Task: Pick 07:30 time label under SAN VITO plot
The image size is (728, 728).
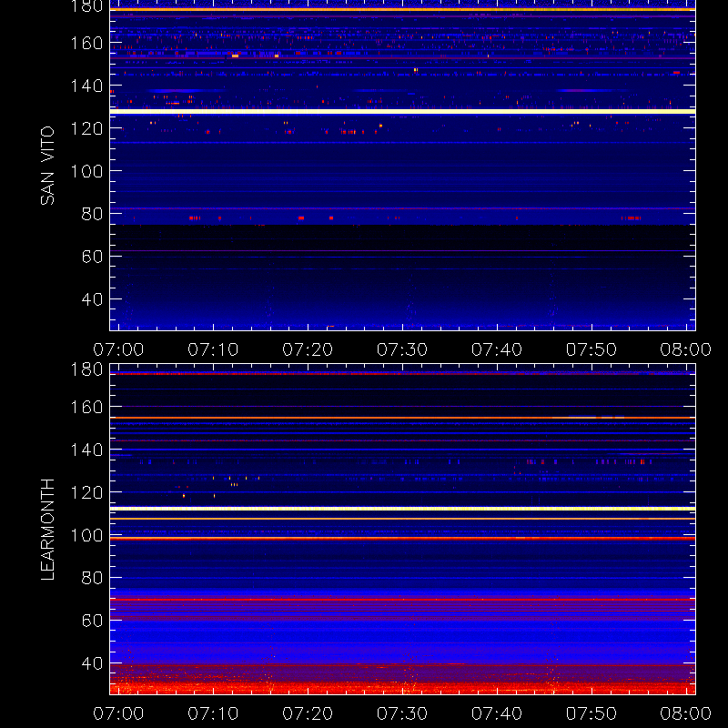Action: [x=402, y=349]
